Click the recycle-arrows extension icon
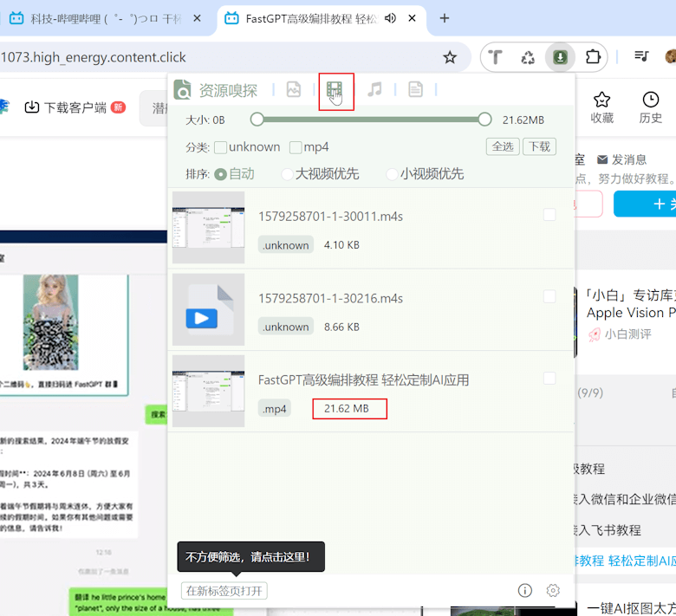This screenshot has width=676, height=616. [x=528, y=57]
